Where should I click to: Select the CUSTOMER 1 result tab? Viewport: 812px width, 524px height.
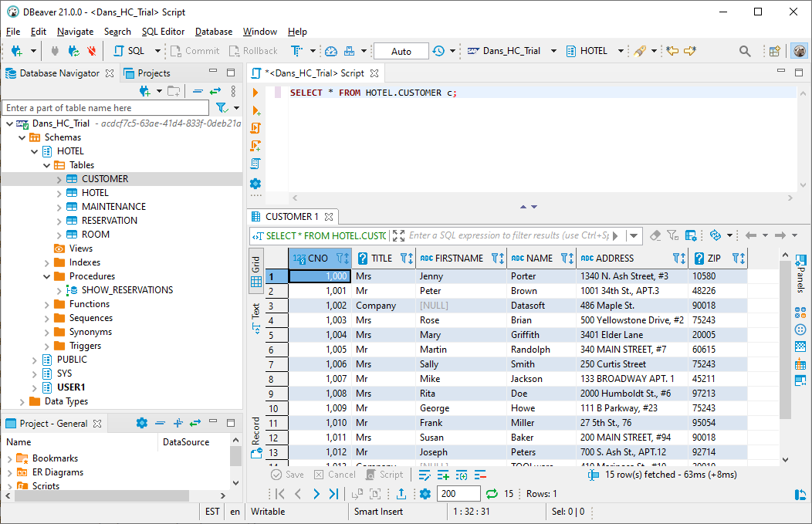coord(292,216)
